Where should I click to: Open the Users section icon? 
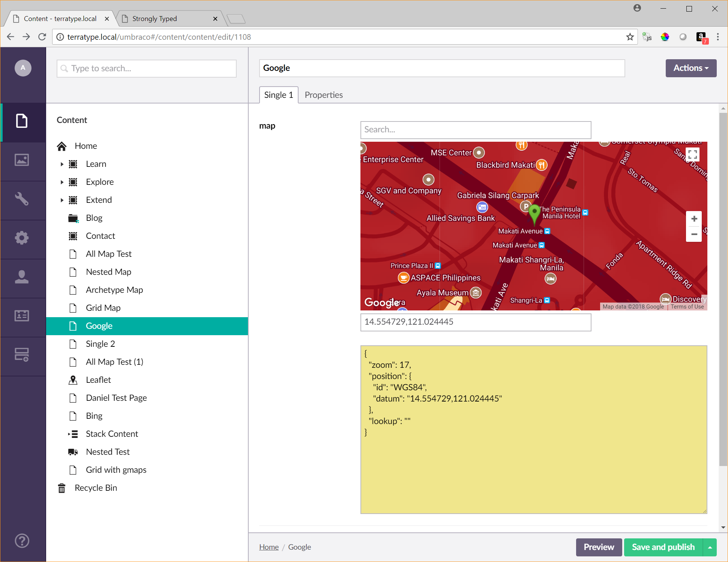point(22,277)
